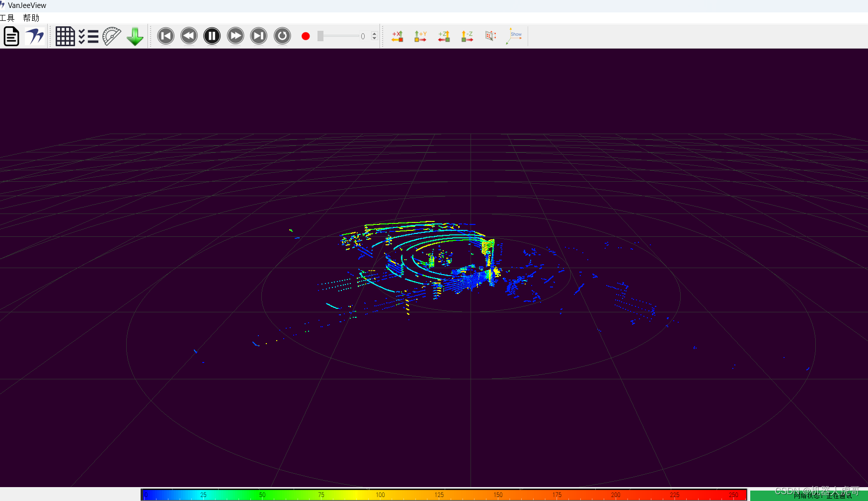Viewport: 868px width, 501px height.
Task: Toggle the Show axes icon
Action: (x=514, y=36)
